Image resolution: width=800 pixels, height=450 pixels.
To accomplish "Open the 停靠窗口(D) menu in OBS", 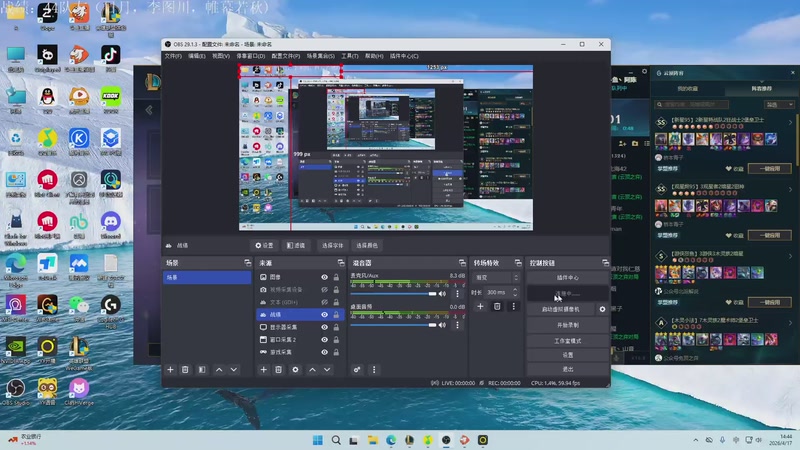I will (251, 56).
